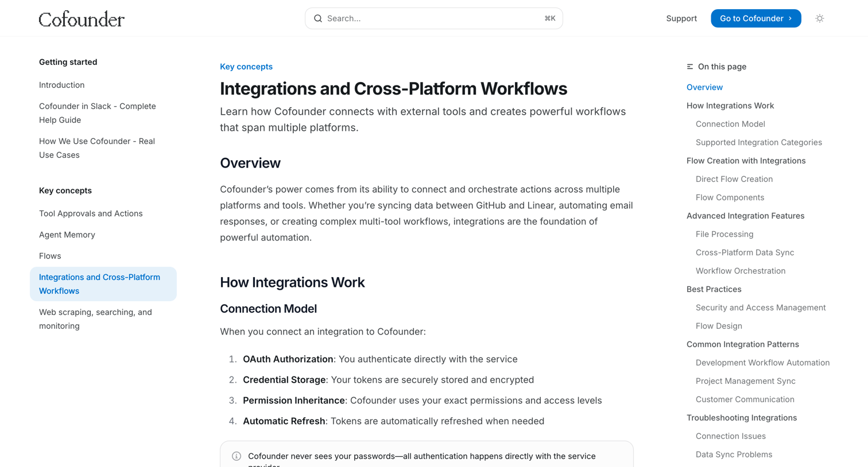Click the chevron arrow on Go to Cofounder
This screenshot has height=467, width=868.
click(x=790, y=18)
